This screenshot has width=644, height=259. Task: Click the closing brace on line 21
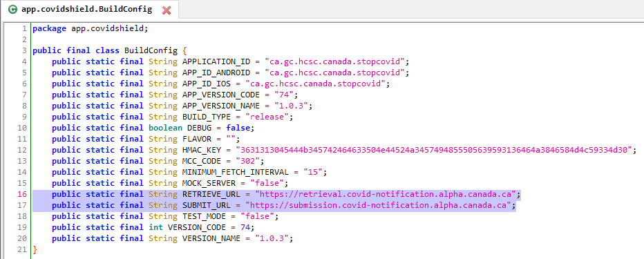point(35,249)
